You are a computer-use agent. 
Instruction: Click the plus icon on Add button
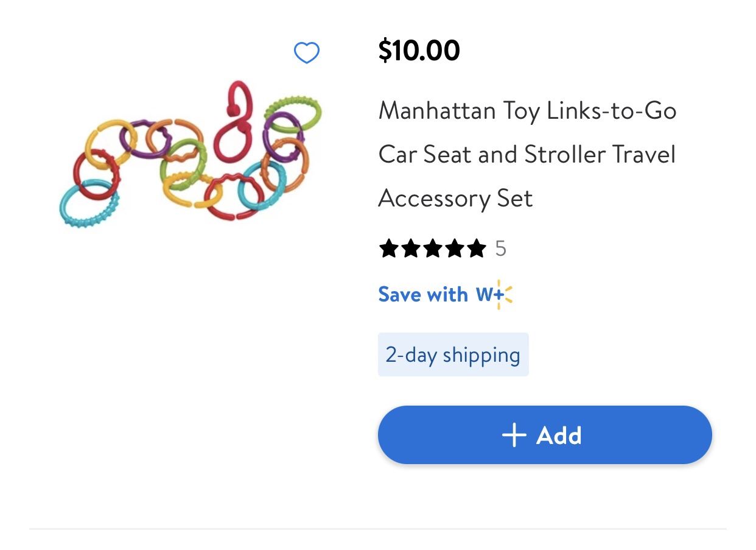click(x=514, y=435)
